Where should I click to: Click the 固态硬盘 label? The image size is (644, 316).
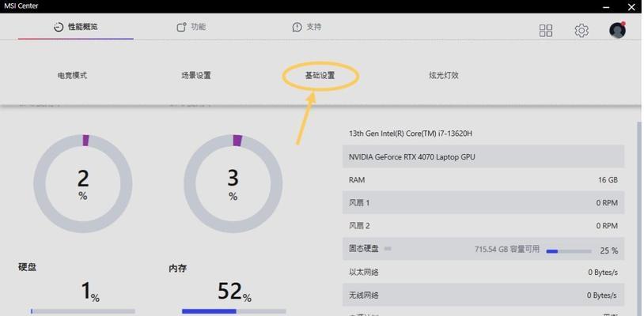[363, 248]
